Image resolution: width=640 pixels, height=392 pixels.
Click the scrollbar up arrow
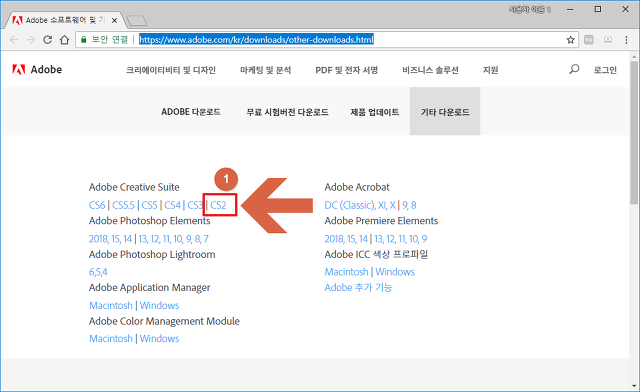point(634,57)
